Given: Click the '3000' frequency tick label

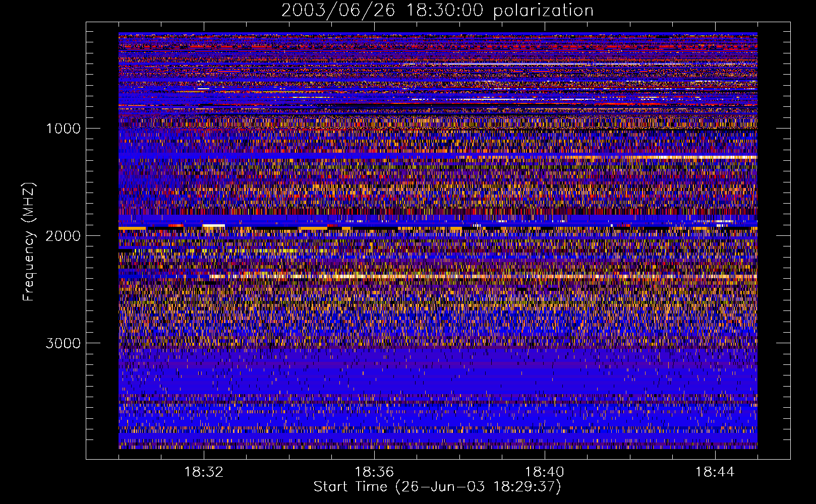Looking at the screenshot, I should [63, 343].
